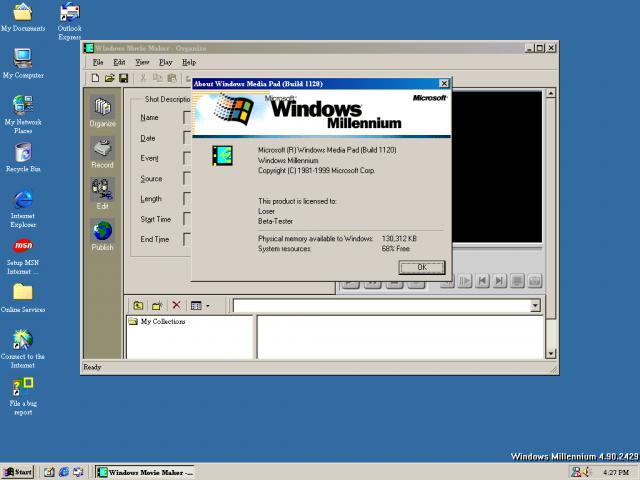Viewport: 640px width, 480px height.
Task: Click Windows Movie Maker taskbar button
Action: (x=145, y=472)
